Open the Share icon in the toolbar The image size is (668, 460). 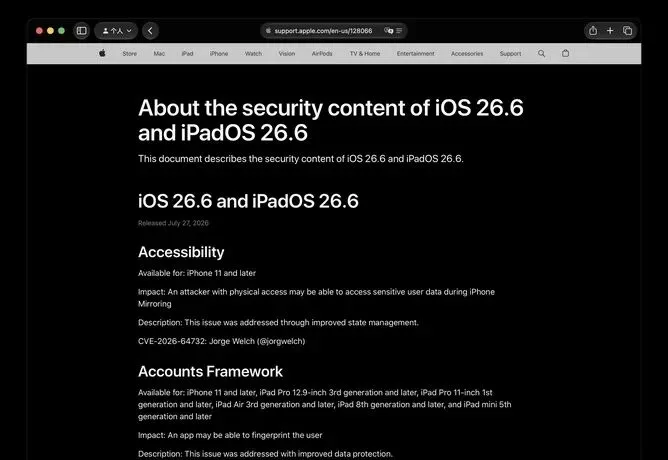point(593,31)
